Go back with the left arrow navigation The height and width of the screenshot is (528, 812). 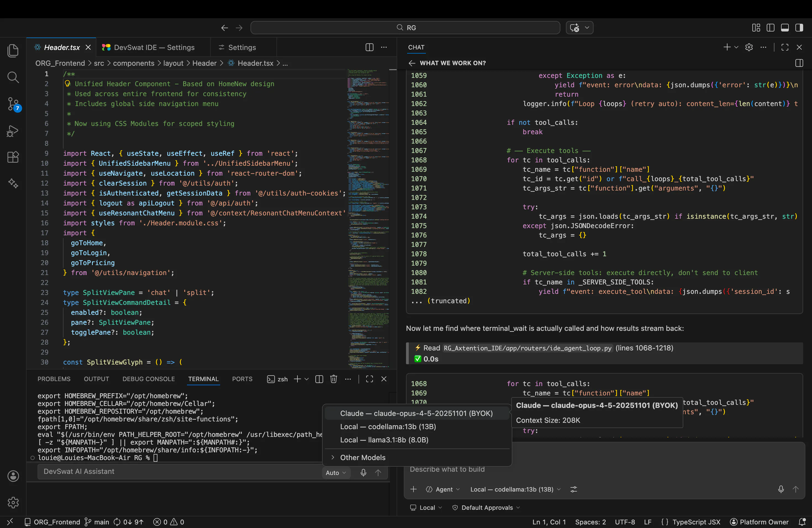225,28
